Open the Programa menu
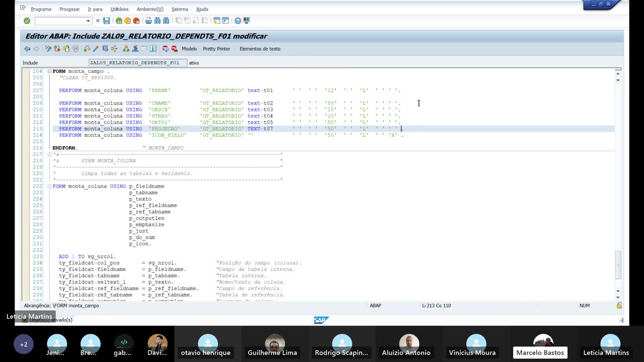The image size is (644, 362). pyautogui.click(x=41, y=9)
